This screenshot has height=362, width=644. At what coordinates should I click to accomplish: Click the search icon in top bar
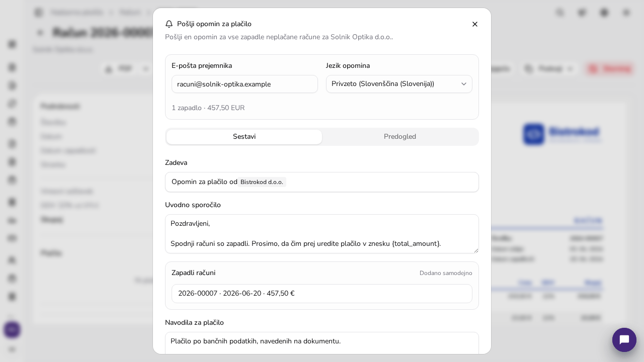click(x=560, y=13)
